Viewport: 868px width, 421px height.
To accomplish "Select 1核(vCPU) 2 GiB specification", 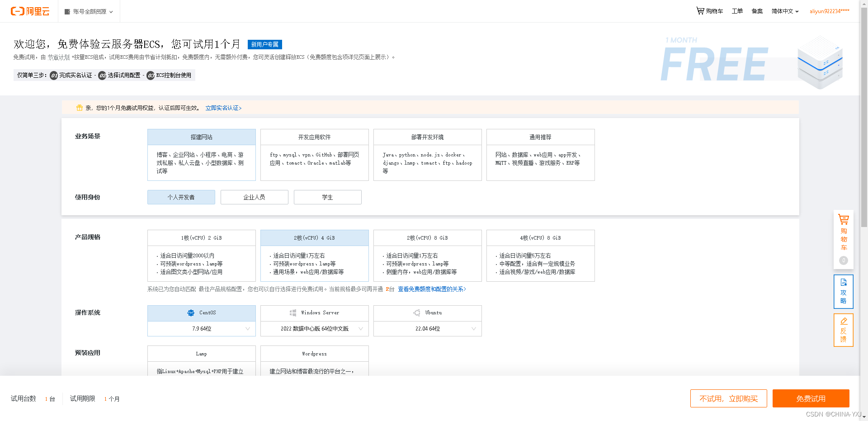I will 202,255.
